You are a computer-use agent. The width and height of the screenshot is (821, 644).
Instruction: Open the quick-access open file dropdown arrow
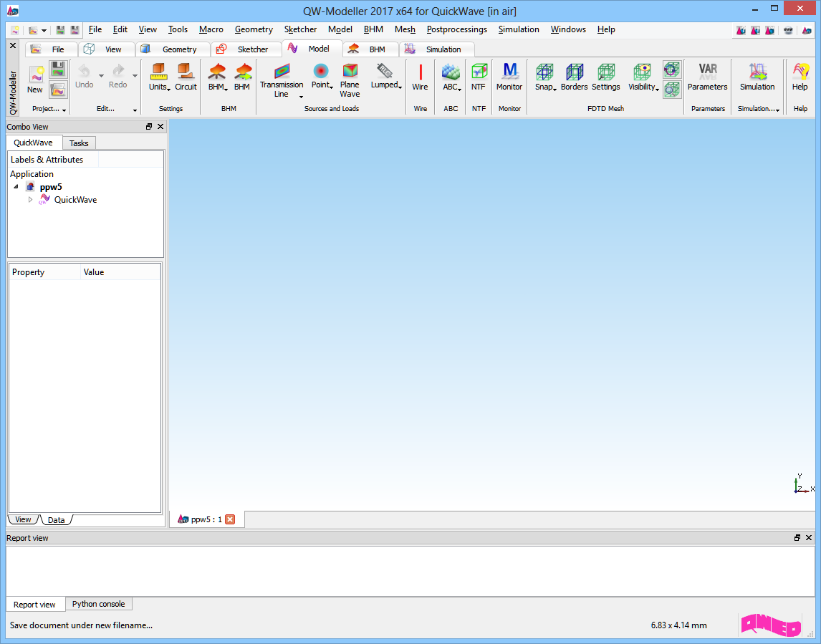(x=44, y=30)
